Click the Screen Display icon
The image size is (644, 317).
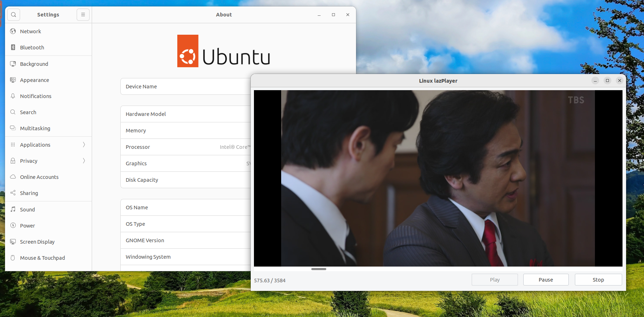click(13, 242)
